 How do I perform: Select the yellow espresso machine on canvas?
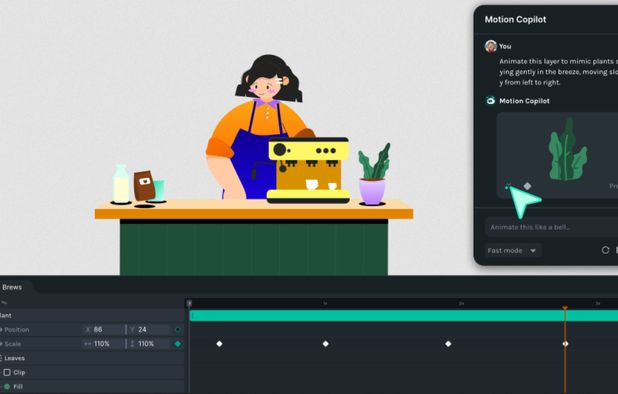pyautogui.click(x=309, y=170)
